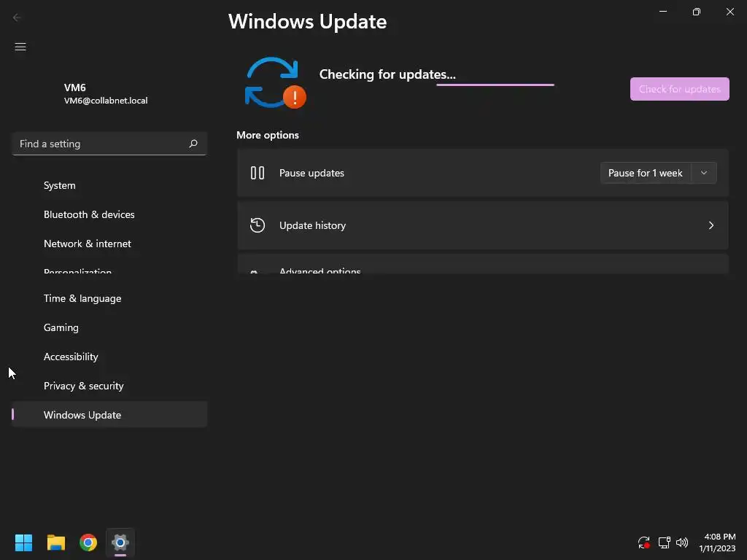The height and width of the screenshot is (560, 747).
Task: Click the More options heading
Action: pyautogui.click(x=267, y=135)
